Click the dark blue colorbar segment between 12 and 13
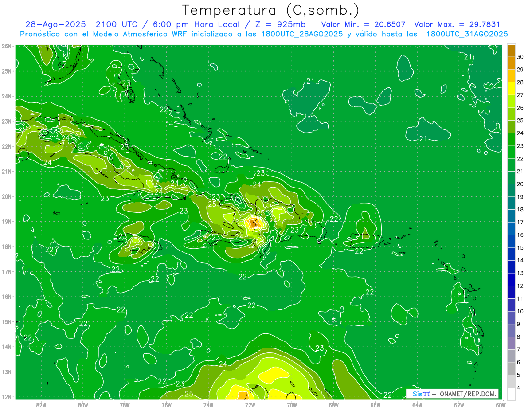Image resolution: width=532 pixels, height=411 pixels. pos(511,280)
